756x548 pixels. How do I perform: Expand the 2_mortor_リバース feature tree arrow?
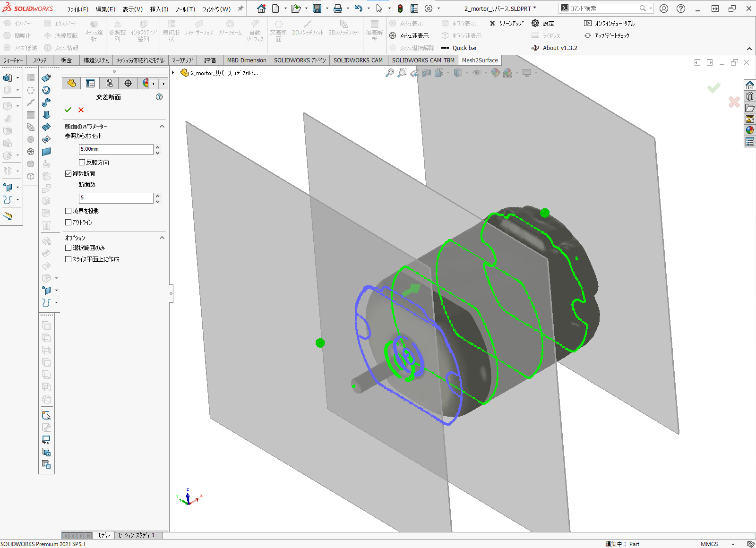point(173,73)
